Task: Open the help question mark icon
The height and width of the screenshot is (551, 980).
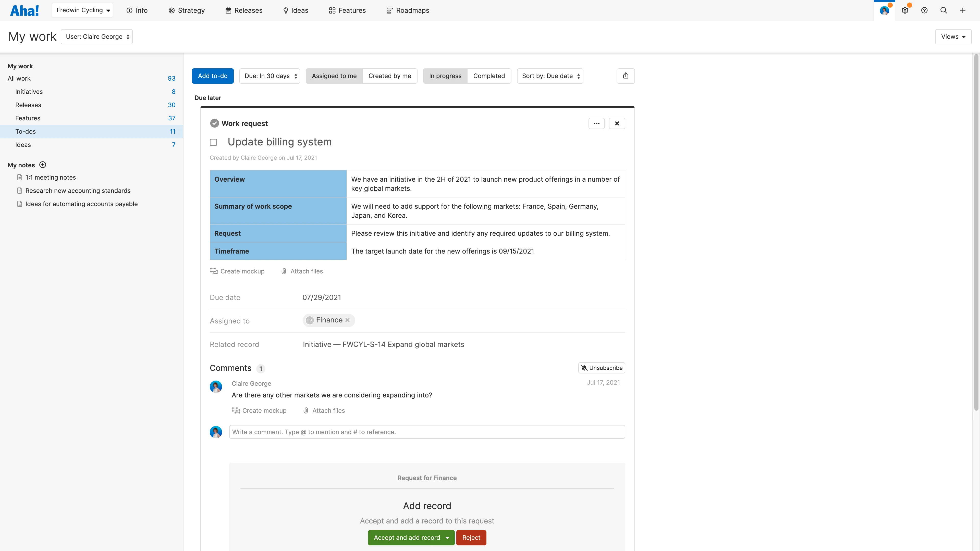Action: 924,11
